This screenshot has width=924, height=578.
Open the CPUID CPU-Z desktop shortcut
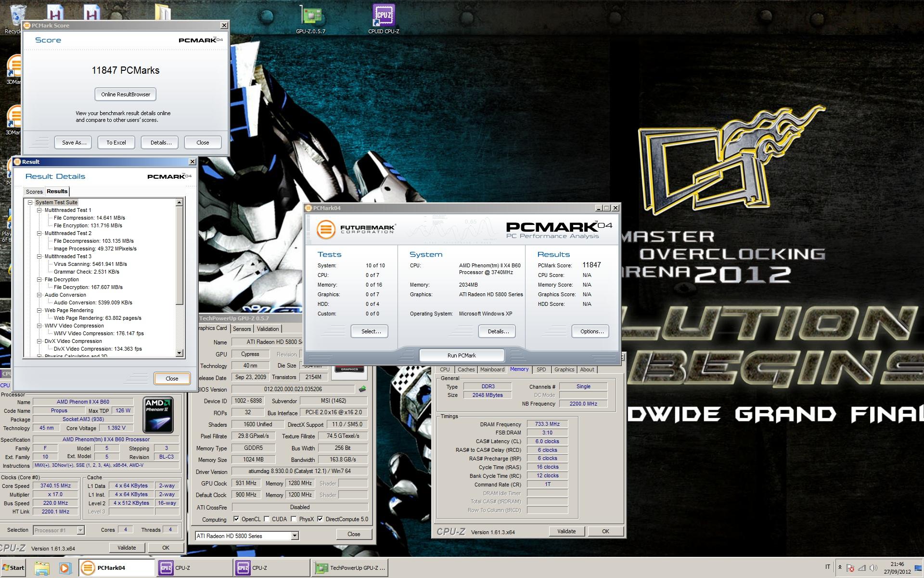click(384, 19)
